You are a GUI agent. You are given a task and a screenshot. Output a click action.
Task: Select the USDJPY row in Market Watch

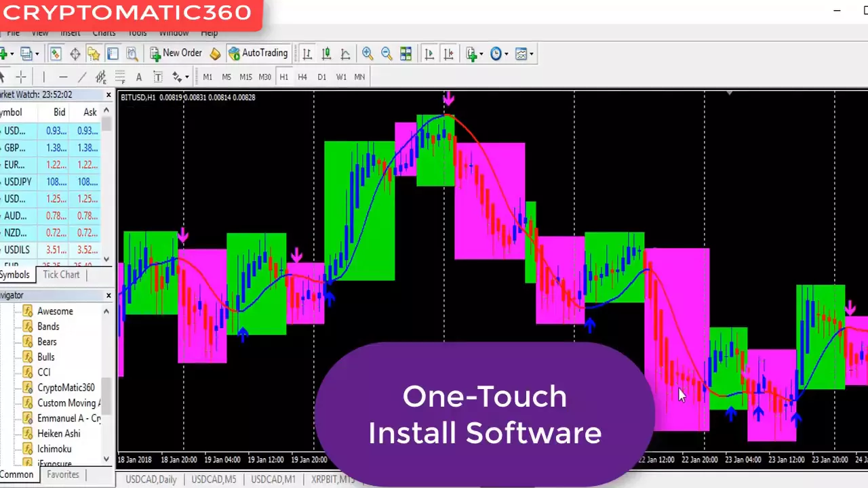click(50, 182)
